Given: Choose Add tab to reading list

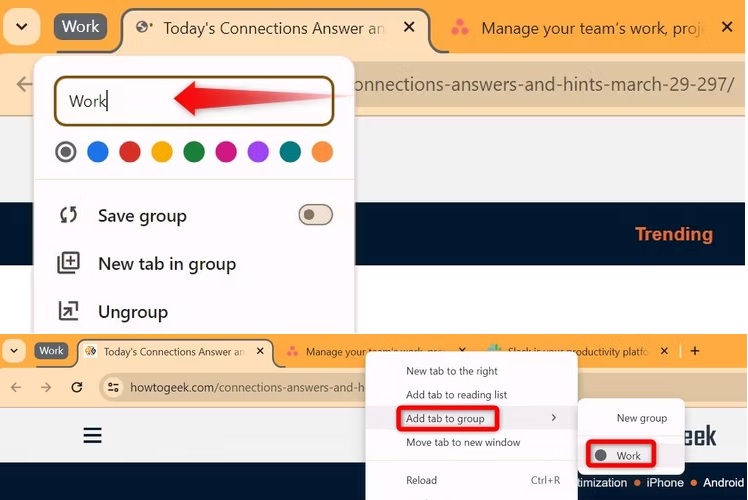Looking at the screenshot, I should pos(456,395).
